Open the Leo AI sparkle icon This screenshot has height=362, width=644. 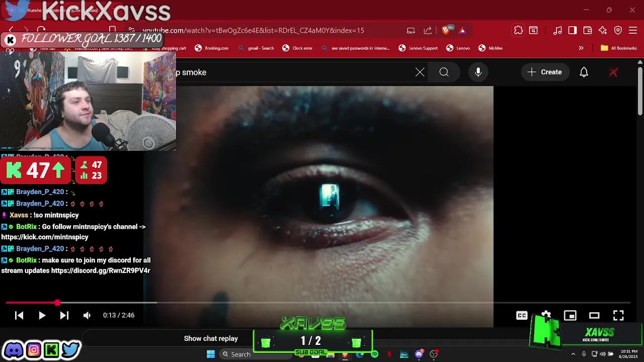click(x=603, y=30)
